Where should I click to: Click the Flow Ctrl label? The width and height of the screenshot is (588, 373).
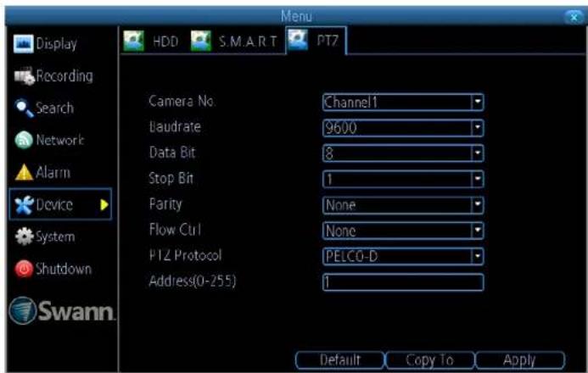175,230
